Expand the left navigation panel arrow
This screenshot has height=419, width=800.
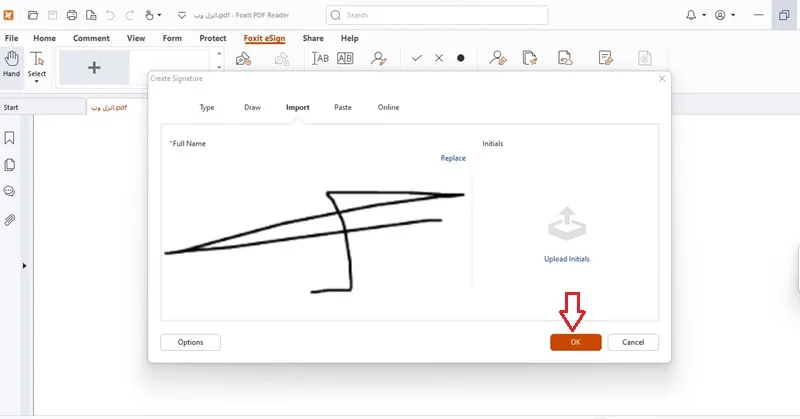point(24,266)
